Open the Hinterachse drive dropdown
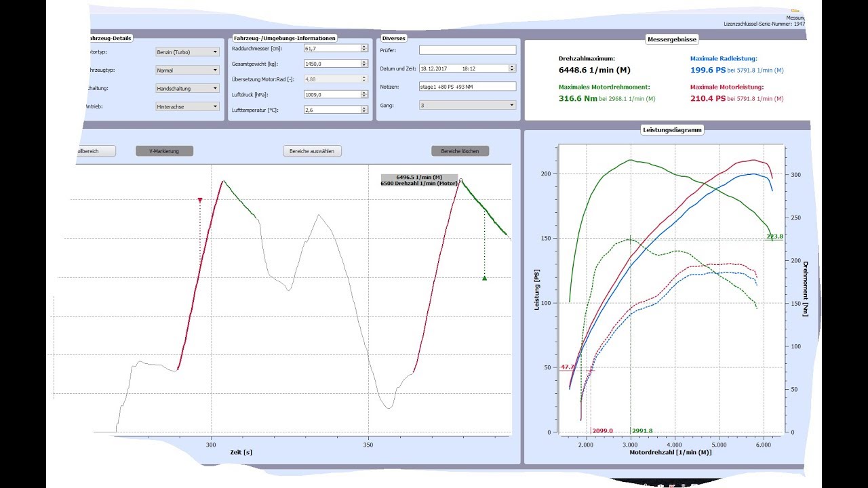The height and width of the screenshot is (488, 868). 186,106
